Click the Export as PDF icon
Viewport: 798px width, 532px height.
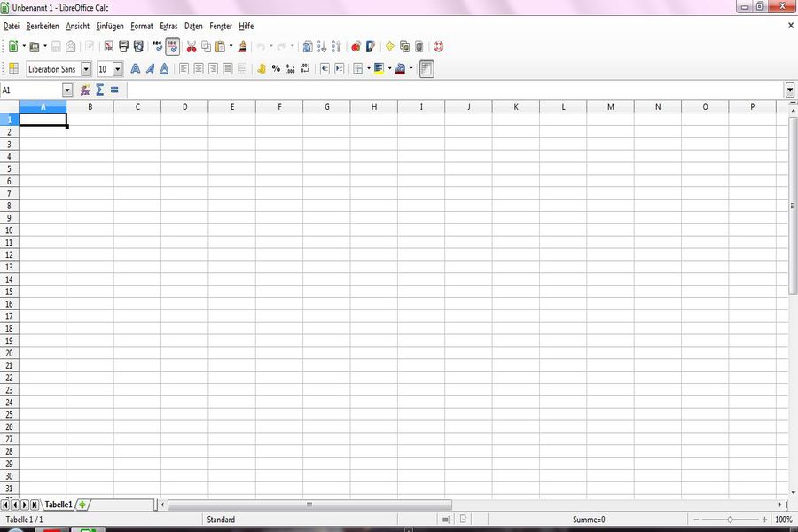(x=108, y=46)
